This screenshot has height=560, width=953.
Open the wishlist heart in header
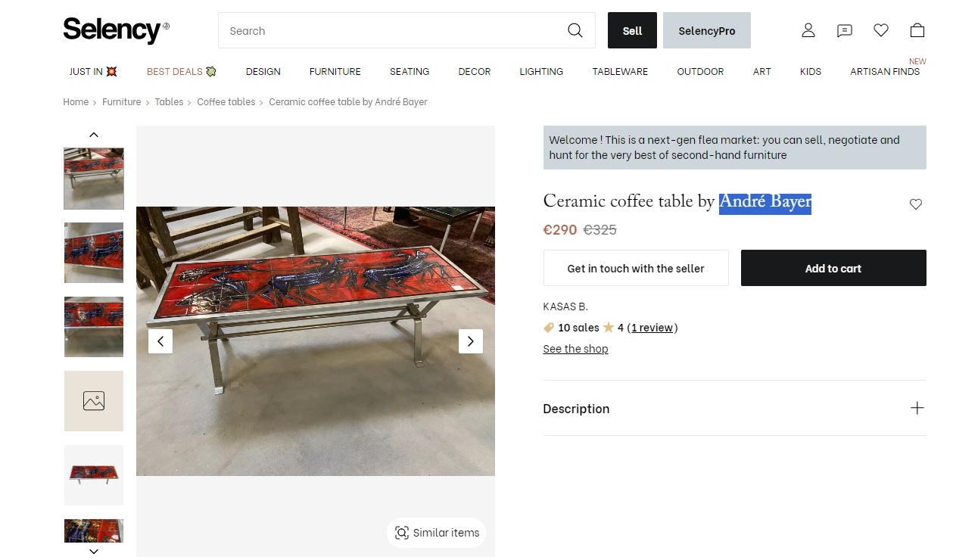(x=881, y=30)
